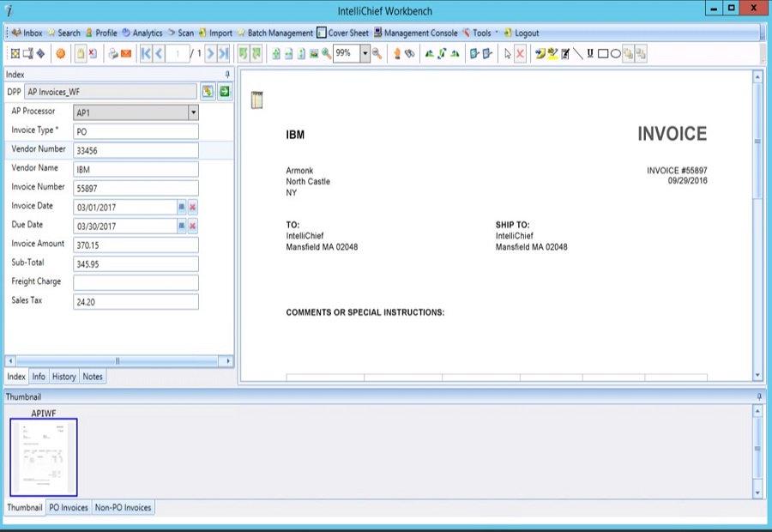This screenshot has height=532, width=772.
Task: Click the Invoice Type field
Action: pos(136,131)
